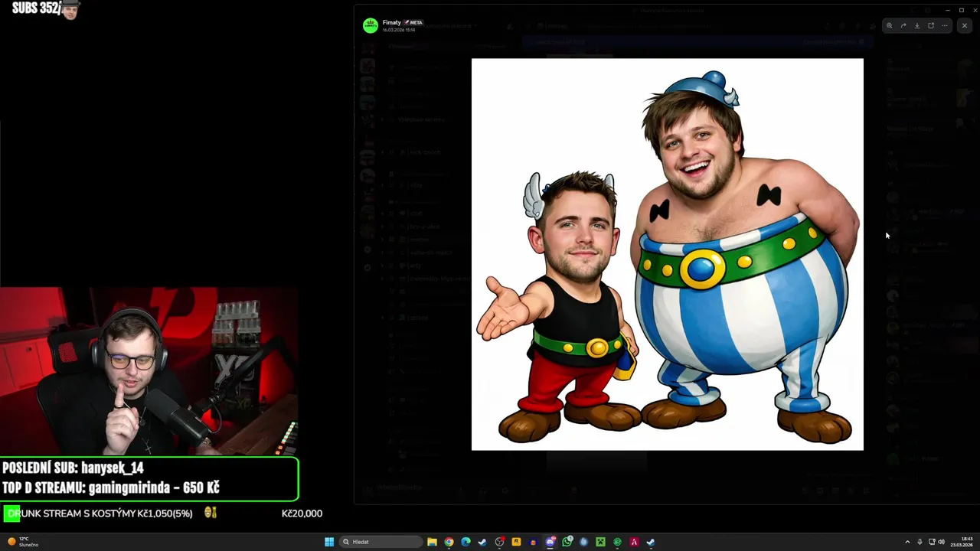Open the Windows Start menu
Viewport: 980px width, 551px height.
[329, 542]
